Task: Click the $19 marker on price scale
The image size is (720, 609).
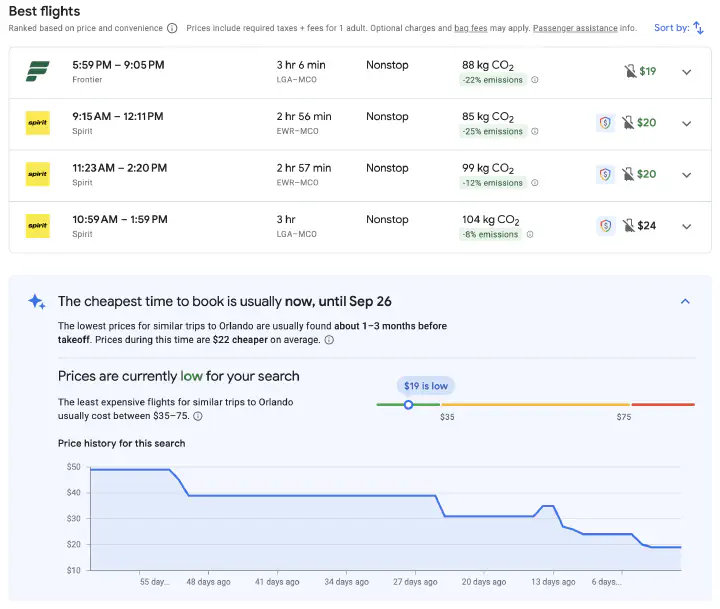Action: (408, 404)
